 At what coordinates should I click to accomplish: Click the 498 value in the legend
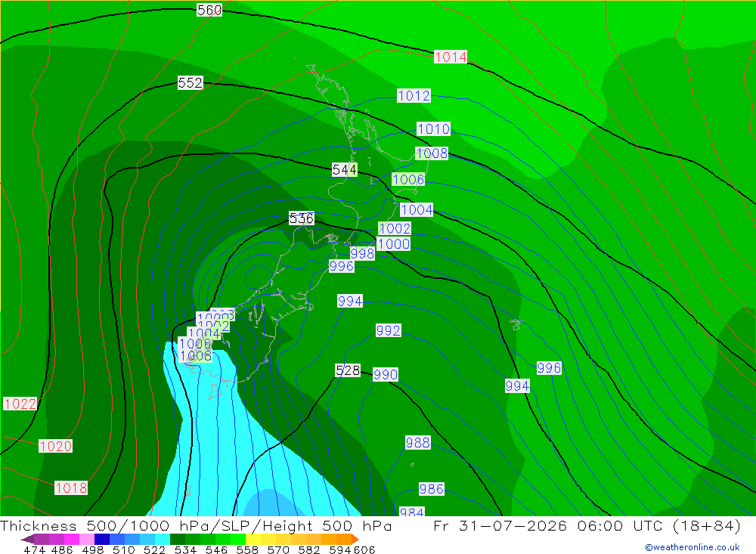93,550
